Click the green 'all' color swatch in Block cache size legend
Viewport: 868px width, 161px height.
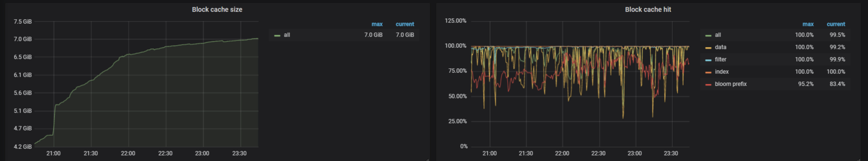pyautogui.click(x=277, y=35)
